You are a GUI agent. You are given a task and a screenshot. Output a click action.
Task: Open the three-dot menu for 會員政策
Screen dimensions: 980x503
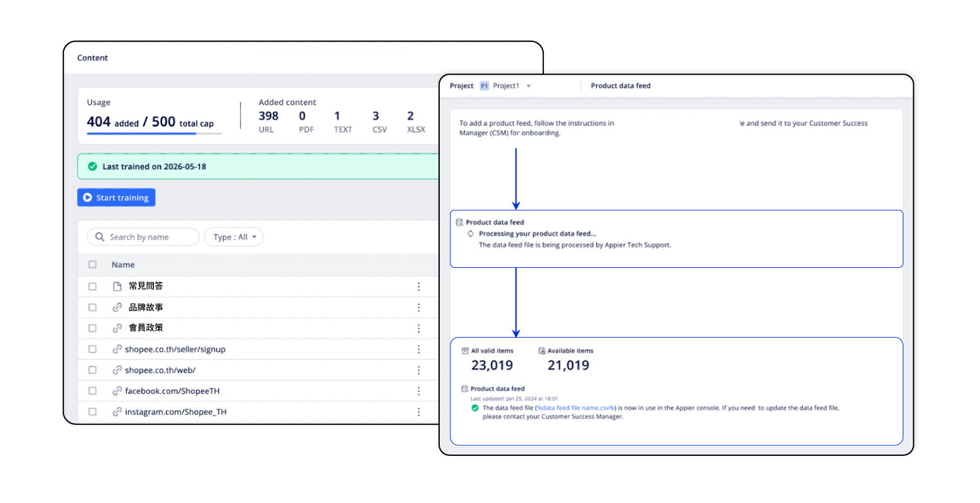[418, 328]
